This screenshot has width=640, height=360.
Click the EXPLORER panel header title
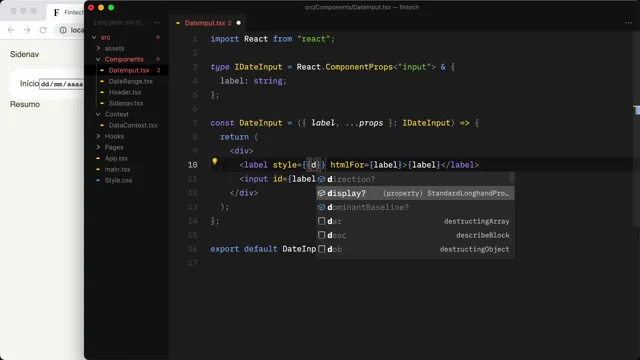coord(119,23)
